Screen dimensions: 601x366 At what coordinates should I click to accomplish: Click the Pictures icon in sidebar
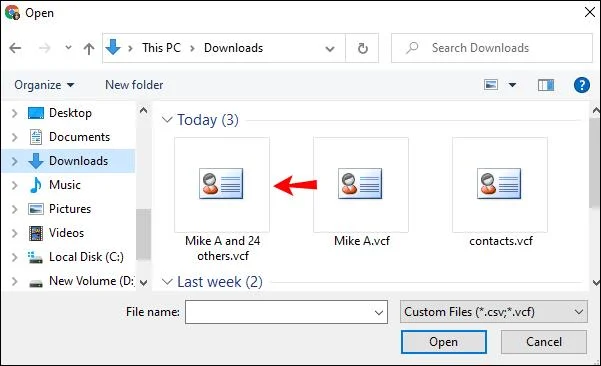click(x=36, y=209)
